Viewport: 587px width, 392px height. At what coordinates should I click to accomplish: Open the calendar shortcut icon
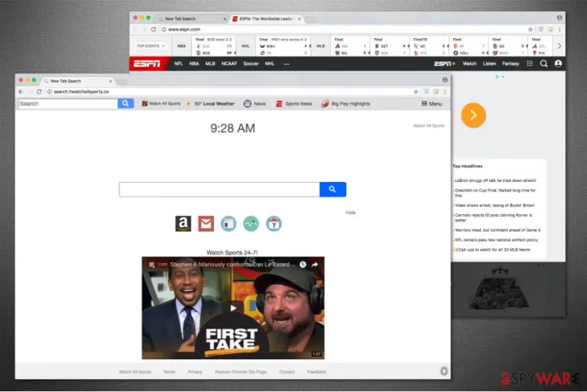point(274,224)
